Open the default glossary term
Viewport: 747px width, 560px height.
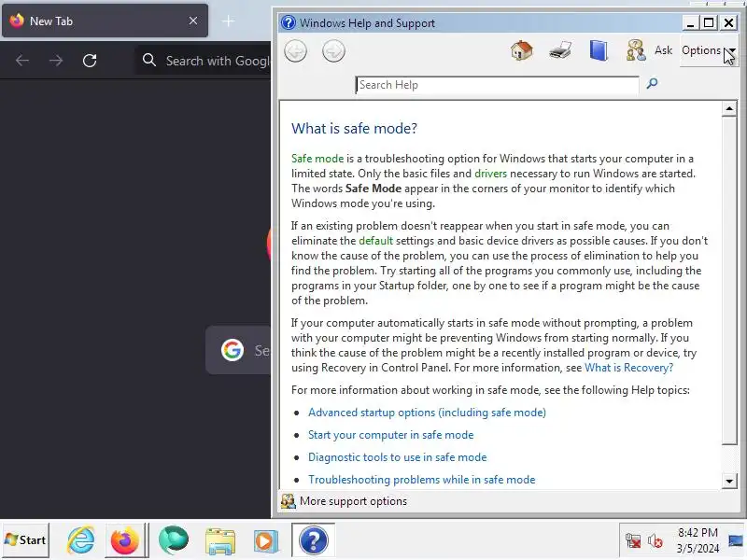376,241
